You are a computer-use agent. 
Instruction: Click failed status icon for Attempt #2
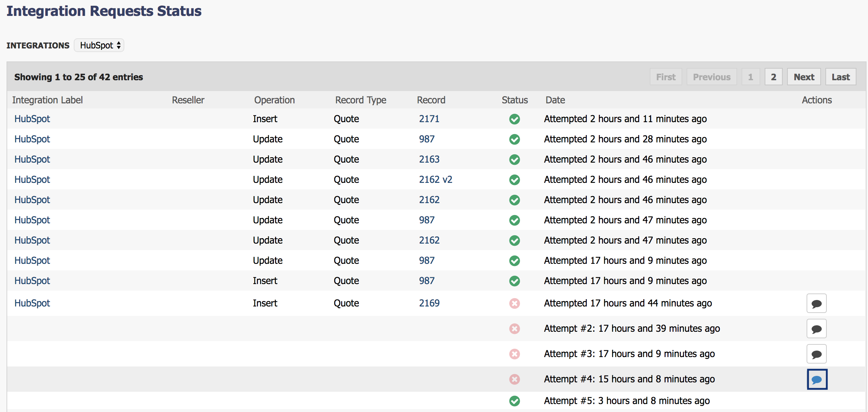click(x=515, y=329)
